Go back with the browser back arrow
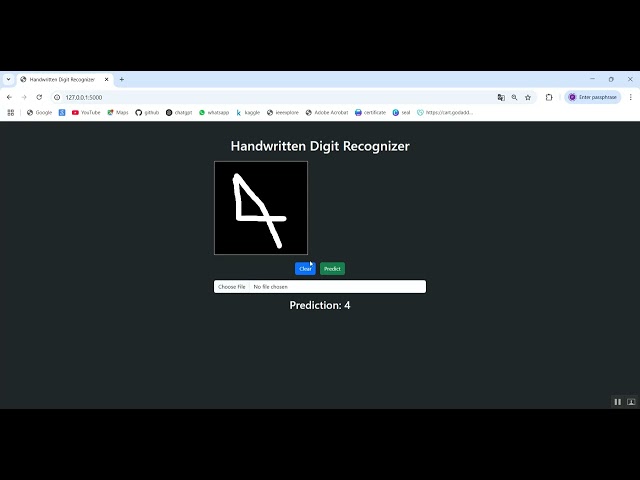Image resolution: width=640 pixels, height=480 pixels. click(9, 97)
